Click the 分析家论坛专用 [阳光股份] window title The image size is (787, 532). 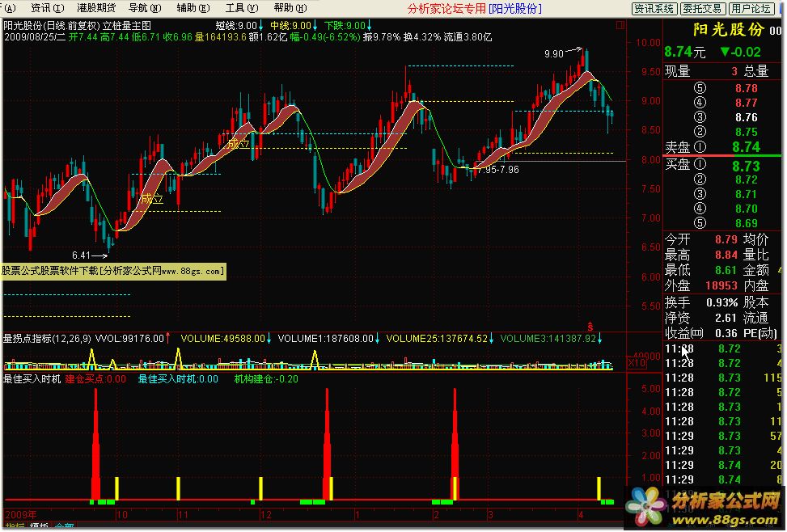(475, 9)
